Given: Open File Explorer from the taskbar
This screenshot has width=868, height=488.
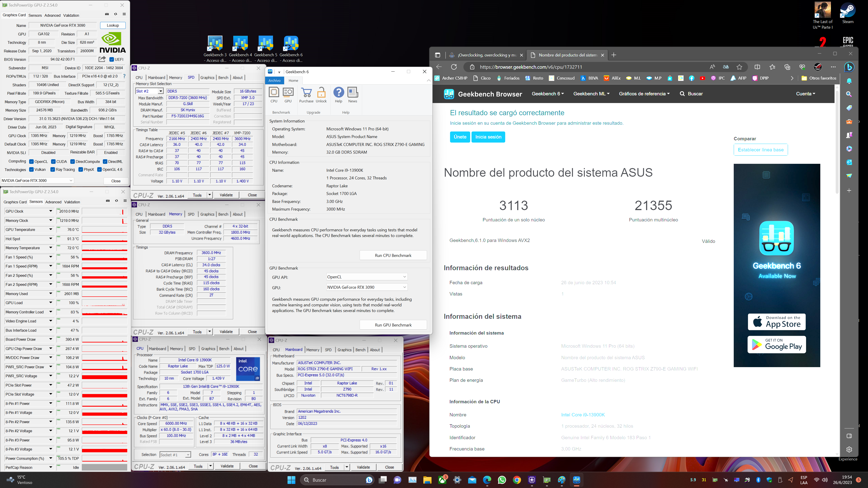Looking at the screenshot, I should [427, 480].
